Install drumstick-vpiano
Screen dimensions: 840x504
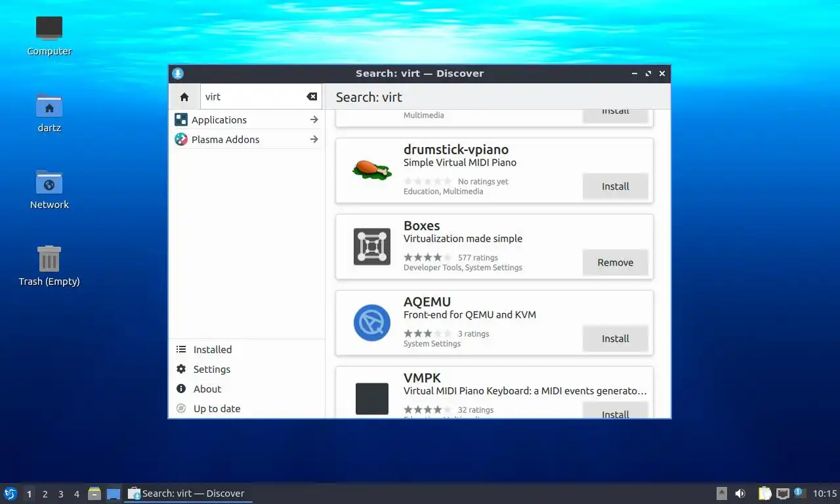[x=615, y=186]
